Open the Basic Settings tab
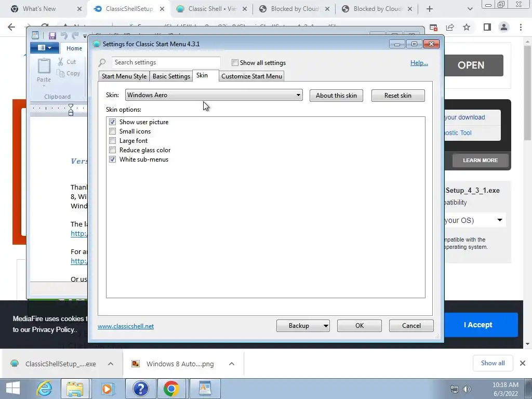The image size is (532, 399). 171,76
